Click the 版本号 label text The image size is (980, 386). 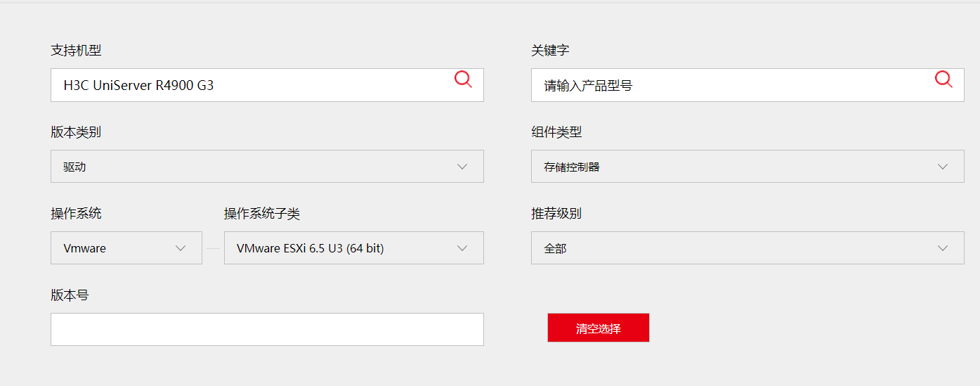click(70, 295)
